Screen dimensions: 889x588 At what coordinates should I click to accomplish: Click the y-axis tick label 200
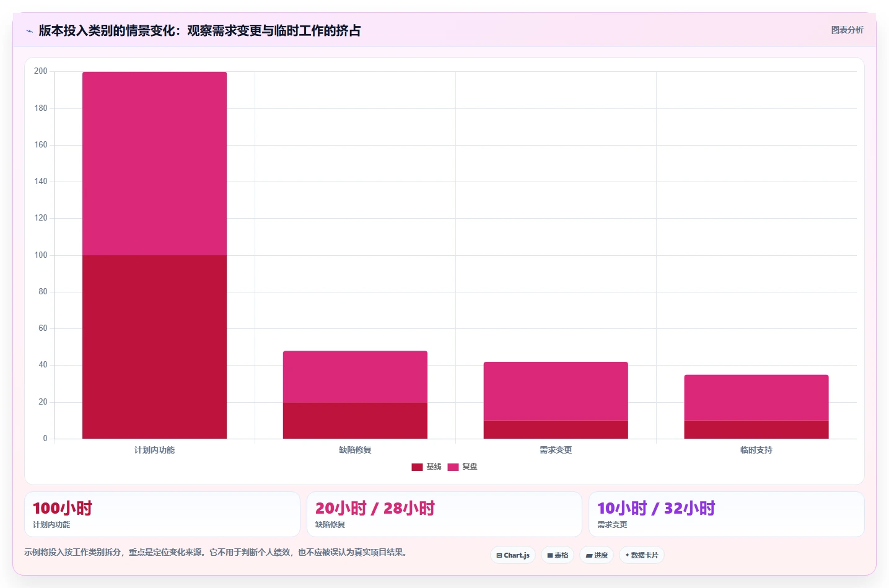click(x=41, y=71)
